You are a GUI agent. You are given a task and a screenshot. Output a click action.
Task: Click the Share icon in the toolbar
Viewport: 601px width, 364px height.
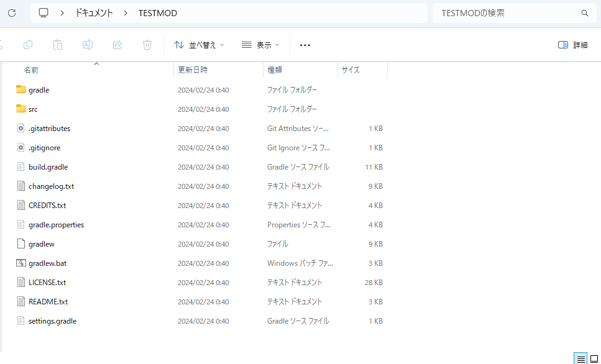117,45
